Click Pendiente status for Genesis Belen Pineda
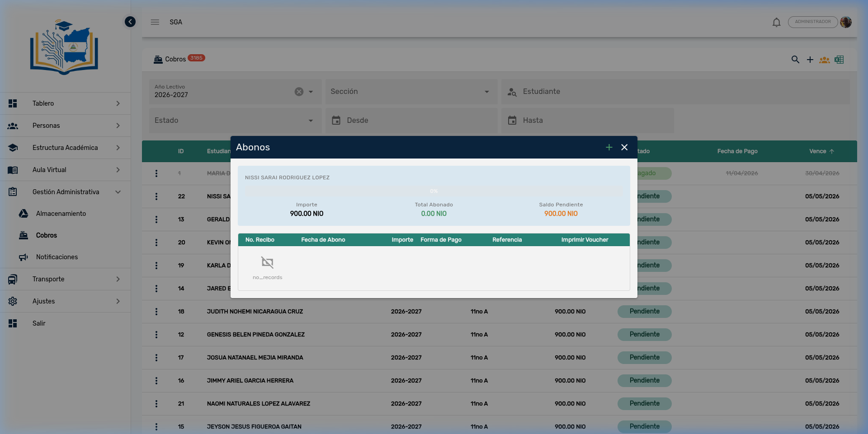This screenshot has width=868, height=434. pyautogui.click(x=644, y=335)
